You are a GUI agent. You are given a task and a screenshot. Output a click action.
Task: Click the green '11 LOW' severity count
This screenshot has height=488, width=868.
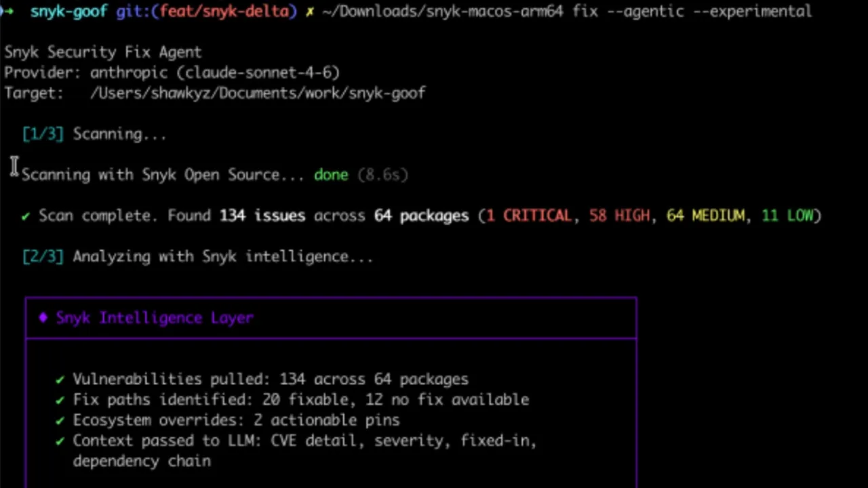click(787, 216)
